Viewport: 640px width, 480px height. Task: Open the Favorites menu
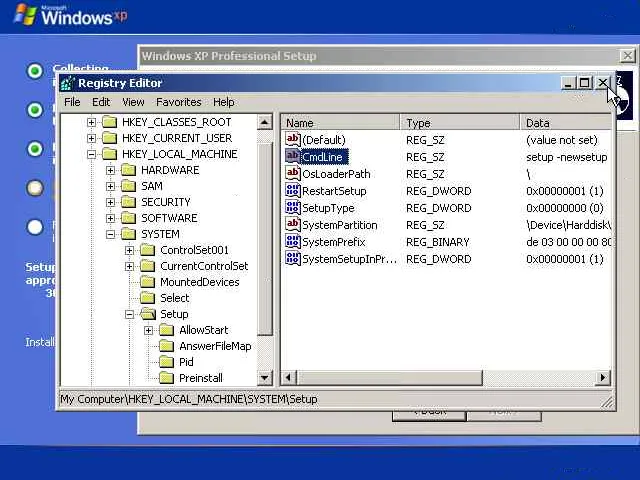179,102
